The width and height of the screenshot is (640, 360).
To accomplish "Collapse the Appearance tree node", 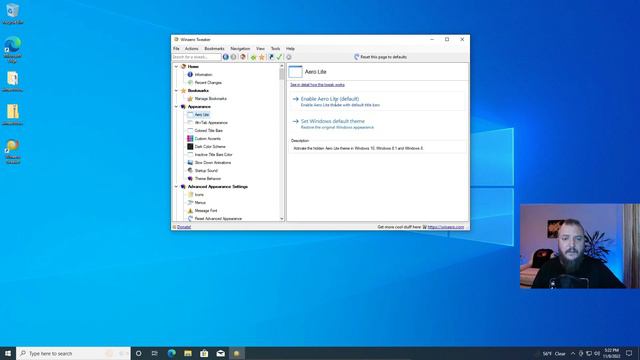I will (x=176, y=107).
